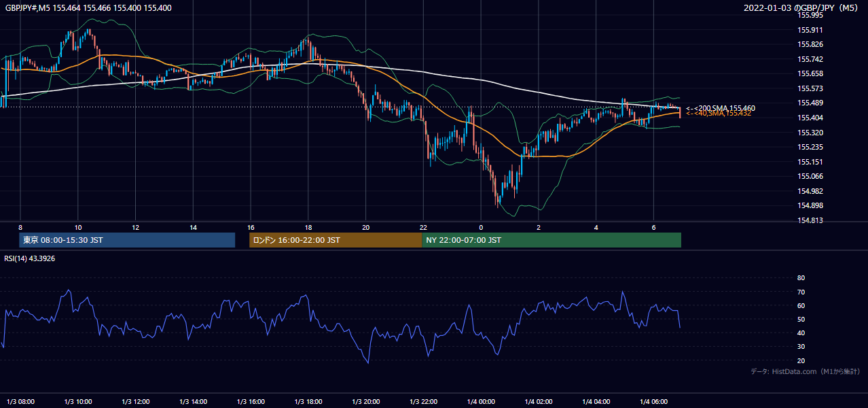Click price axis label 155.151
This screenshot has width=868, height=408.
pos(812,162)
